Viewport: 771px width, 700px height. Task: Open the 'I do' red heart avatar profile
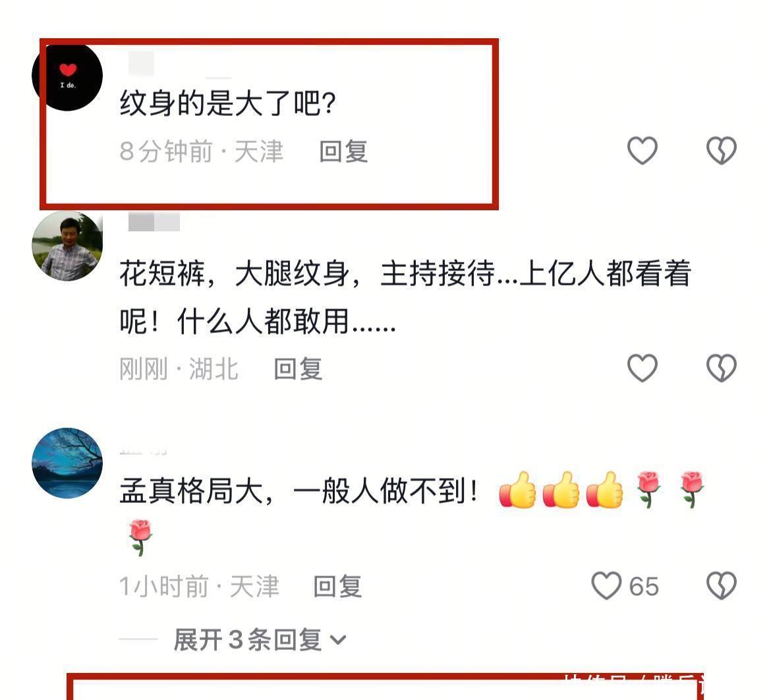[67, 76]
